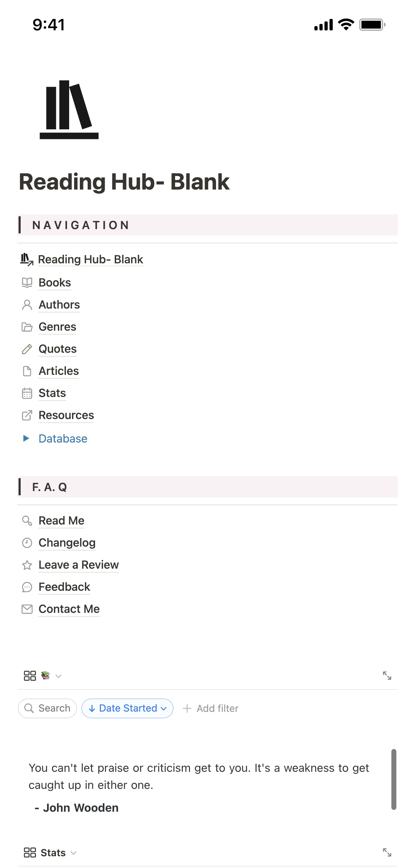The height and width of the screenshot is (868, 401).
Task: Open the books view selector chevron
Action: coord(59,676)
